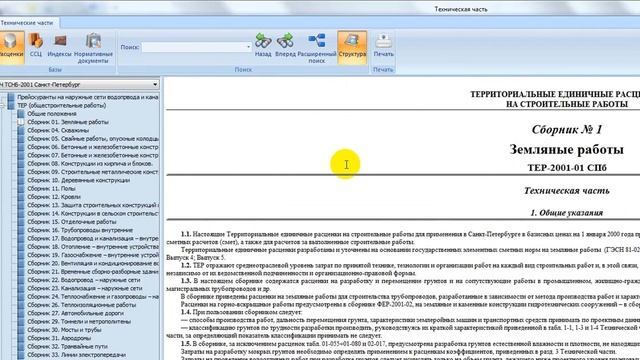This screenshot has width=640, height=360.
Task: Collapse the ТЕР (общестроительные работы) node
Action: click(x=3, y=106)
